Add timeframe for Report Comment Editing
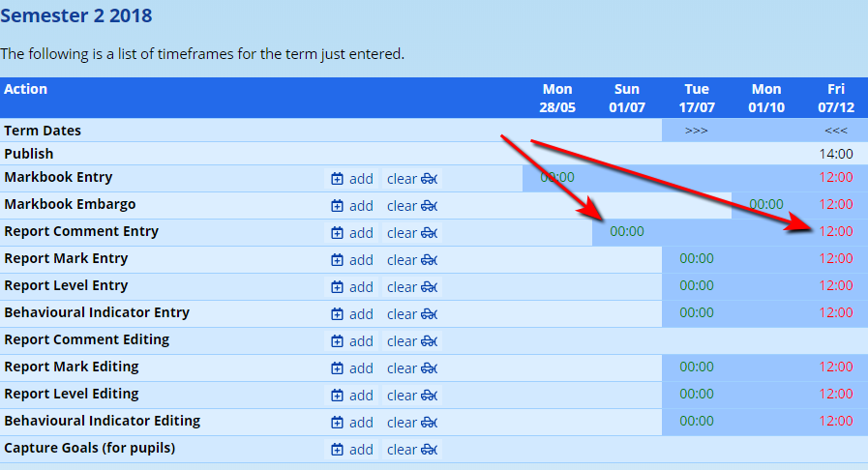Viewport: 868px width, 470px height. coord(351,341)
